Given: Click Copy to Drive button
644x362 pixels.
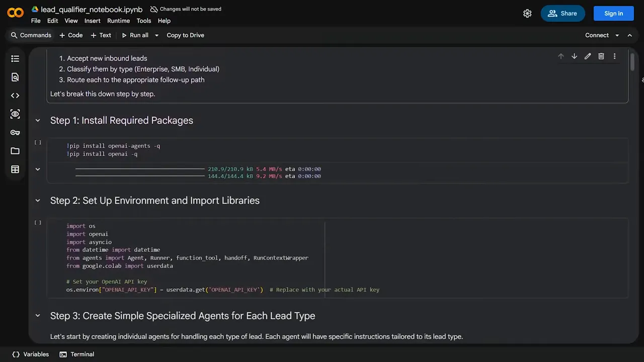Looking at the screenshot, I should (185, 35).
